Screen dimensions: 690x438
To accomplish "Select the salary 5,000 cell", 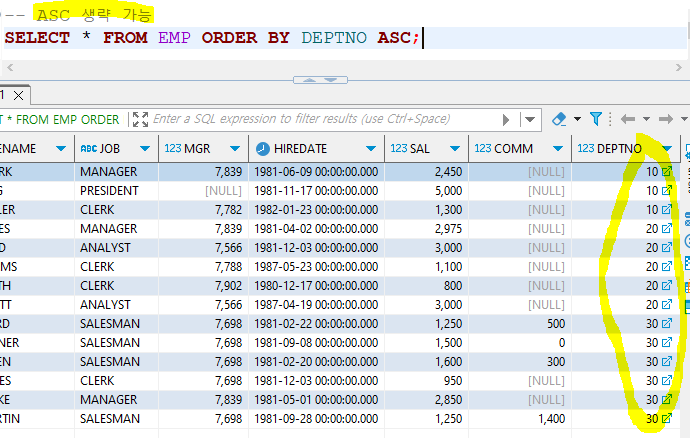I will point(426,191).
